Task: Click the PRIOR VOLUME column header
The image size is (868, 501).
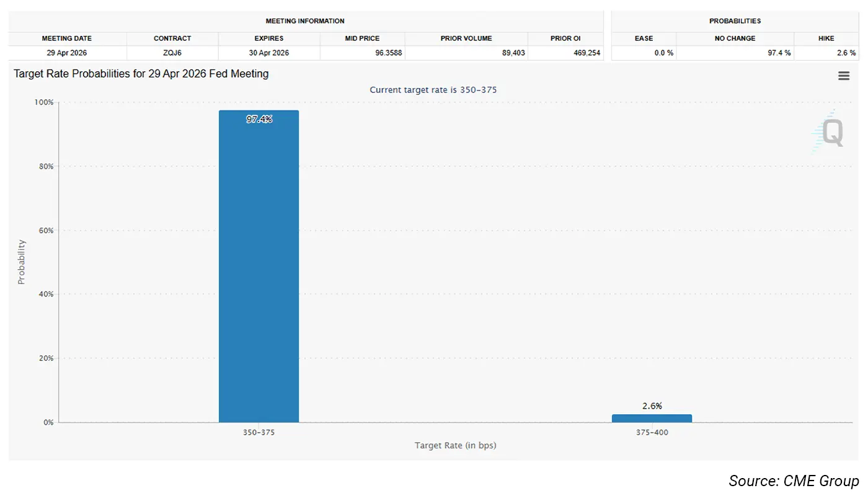Action: 466,38
